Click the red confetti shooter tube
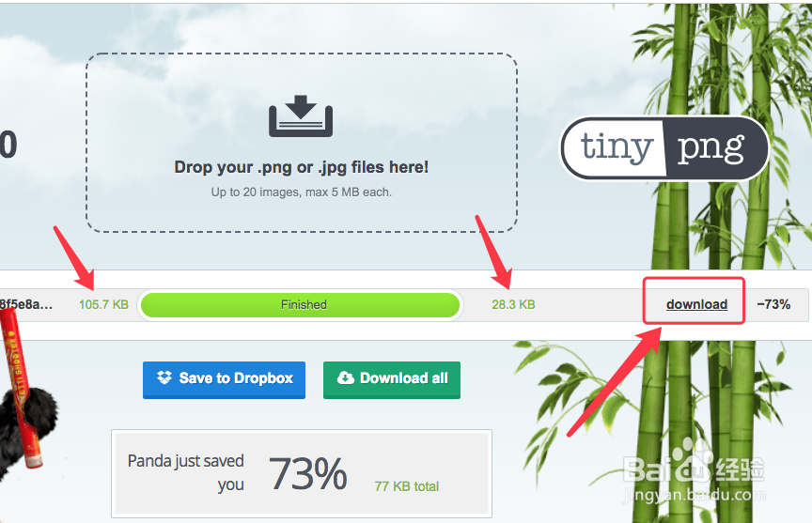Image resolution: width=812 pixels, height=523 pixels. click(21, 388)
